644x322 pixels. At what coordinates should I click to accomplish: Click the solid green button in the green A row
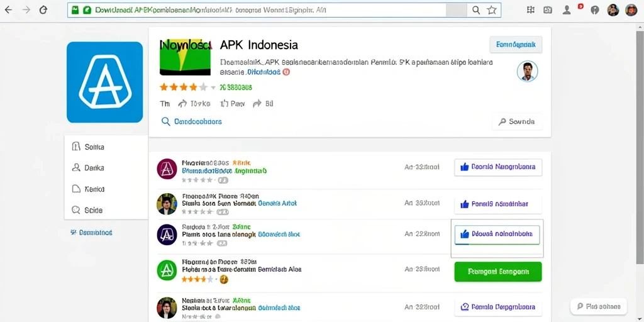[498, 272]
